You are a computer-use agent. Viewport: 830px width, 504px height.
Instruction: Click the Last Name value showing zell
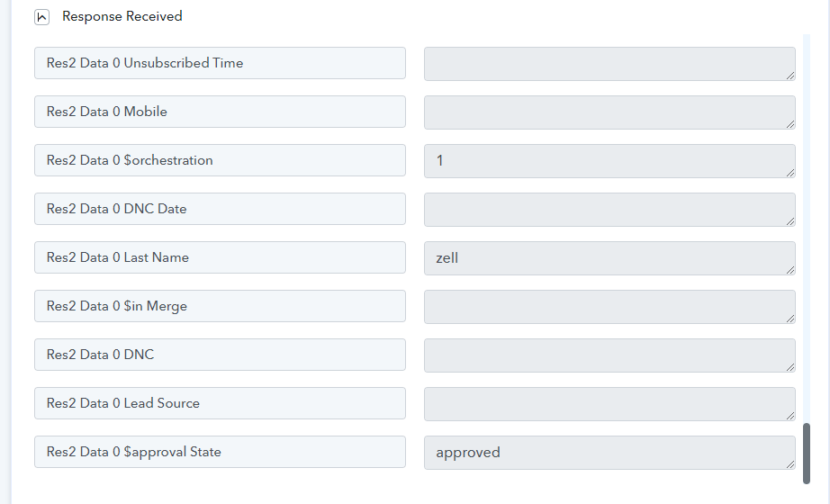(x=609, y=258)
